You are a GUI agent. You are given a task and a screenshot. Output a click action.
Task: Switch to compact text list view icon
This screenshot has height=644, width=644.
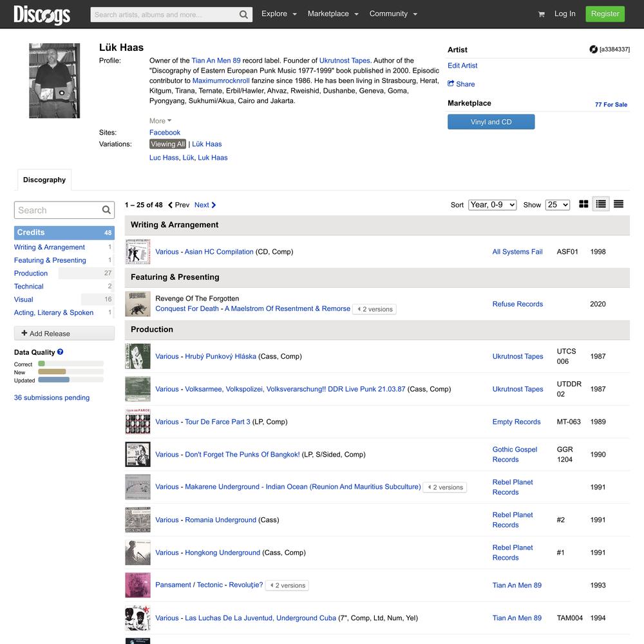pyautogui.click(x=618, y=204)
